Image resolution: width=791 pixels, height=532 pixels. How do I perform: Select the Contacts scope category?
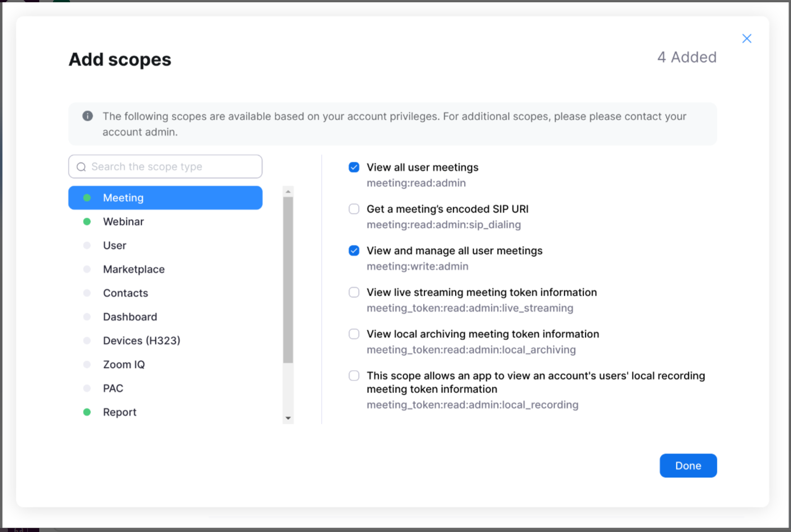click(x=165, y=293)
